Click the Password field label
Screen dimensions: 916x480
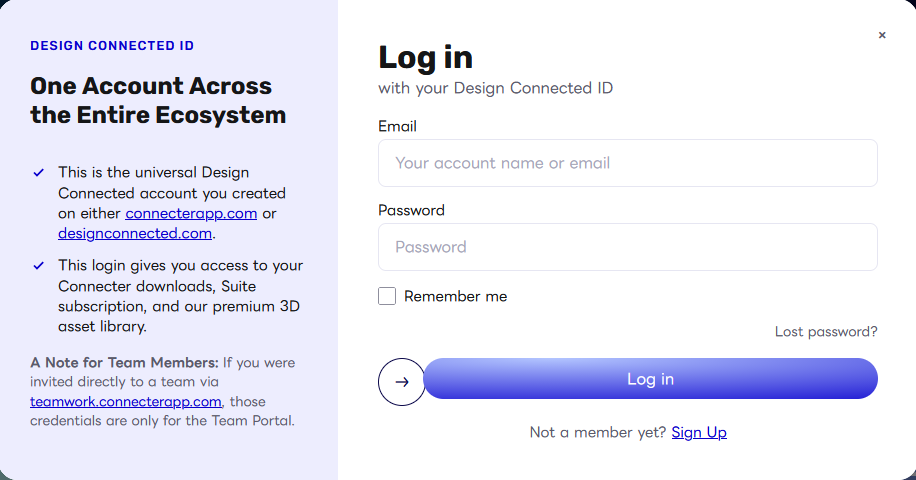coord(411,210)
